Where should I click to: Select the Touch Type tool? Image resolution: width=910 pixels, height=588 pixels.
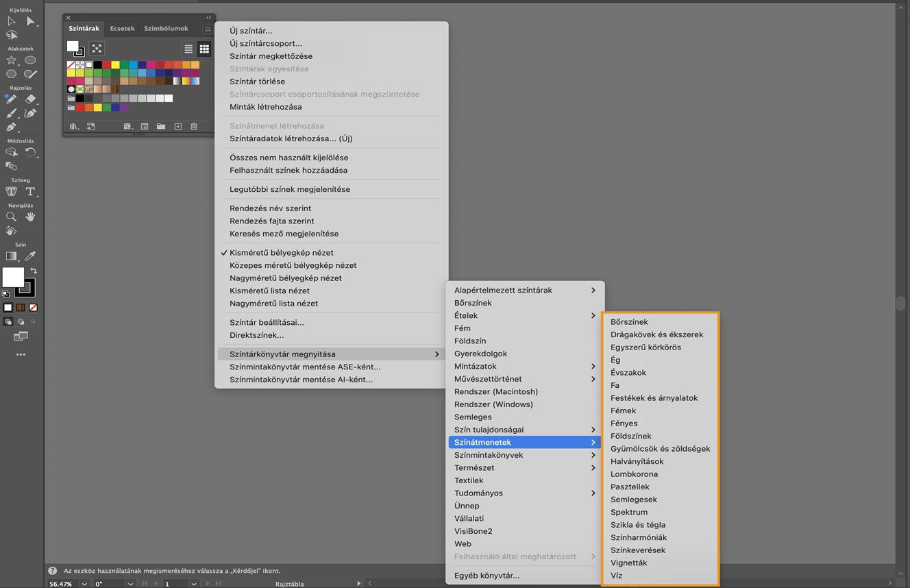tap(12, 191)
